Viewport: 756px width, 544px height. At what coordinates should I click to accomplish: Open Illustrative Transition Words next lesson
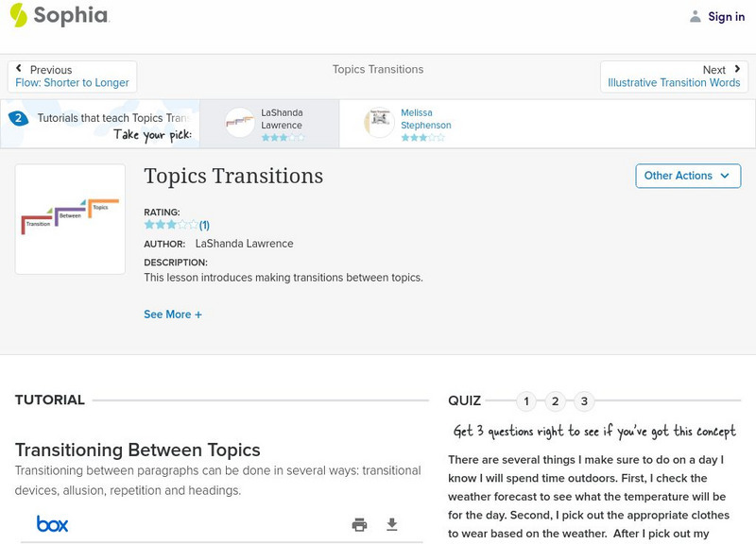(674, 83)
